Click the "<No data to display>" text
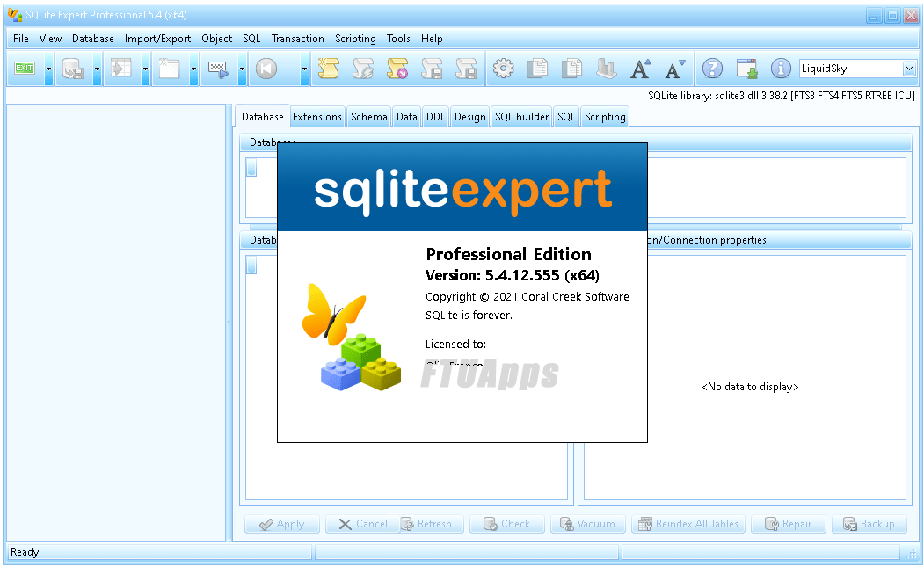 click(x=750, y=387)
